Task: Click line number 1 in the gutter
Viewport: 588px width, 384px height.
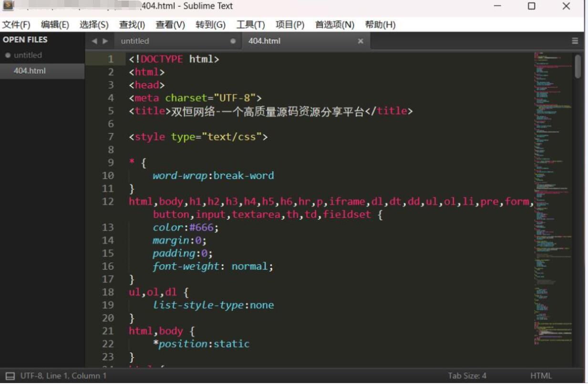Action: coord(111,59)
